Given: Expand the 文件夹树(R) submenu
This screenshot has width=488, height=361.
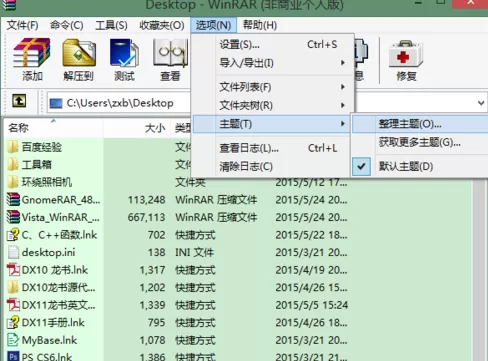Looking at the screenshot, I should (272, 105).
